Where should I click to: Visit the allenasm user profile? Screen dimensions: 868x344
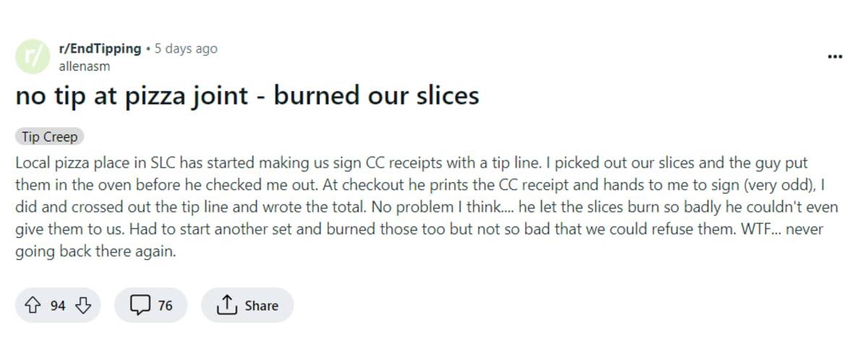click(x=85, y=66)
